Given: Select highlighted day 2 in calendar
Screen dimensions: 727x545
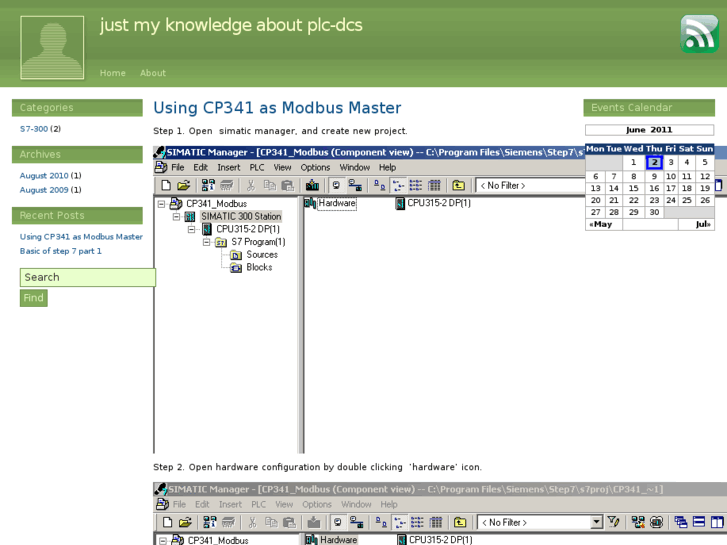Looking at the screenshot, I should point(654,162).
